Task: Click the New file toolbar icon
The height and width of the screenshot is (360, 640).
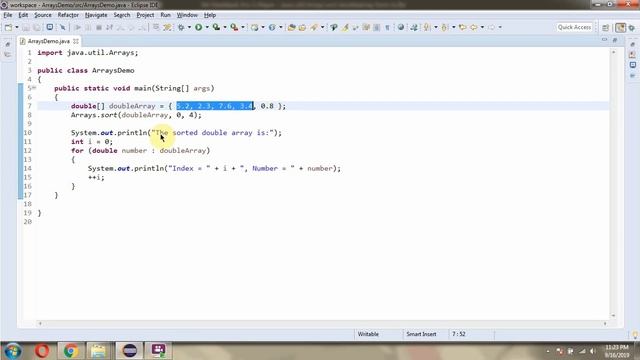Action: tap(9, 27)
